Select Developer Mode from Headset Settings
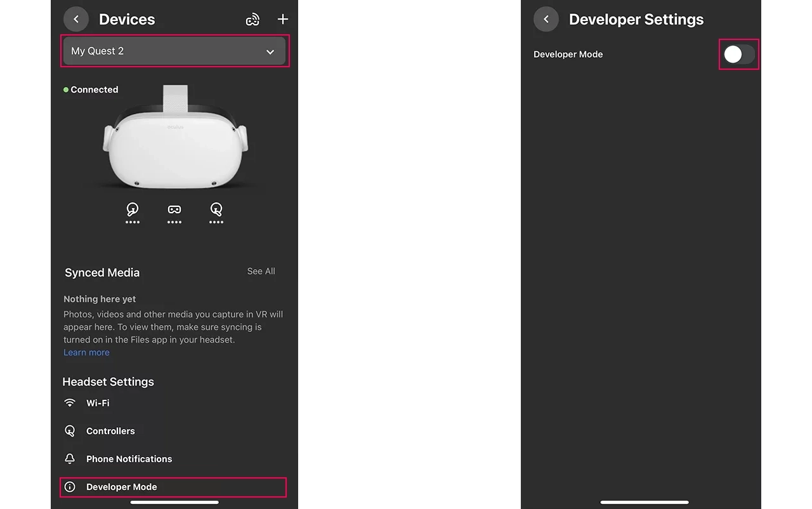 121,487
